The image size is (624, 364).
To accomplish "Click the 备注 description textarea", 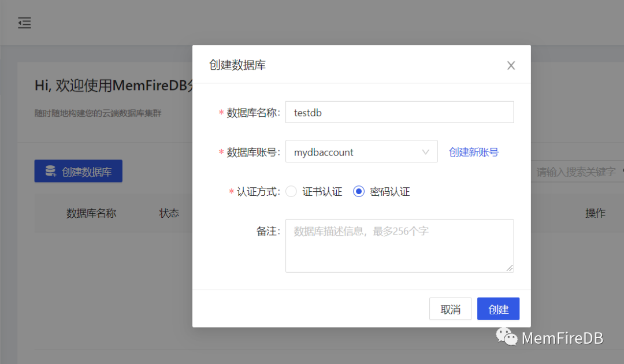I will [x=400, y=246].
